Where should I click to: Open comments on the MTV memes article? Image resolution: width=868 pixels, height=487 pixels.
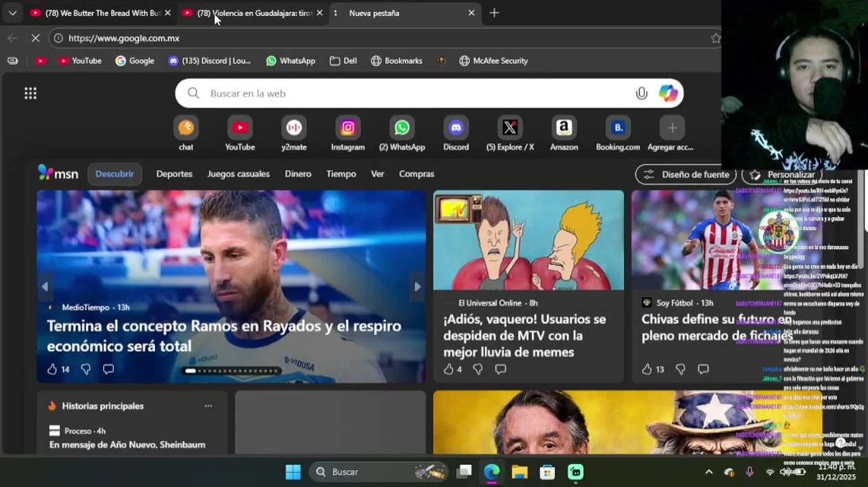500,369
